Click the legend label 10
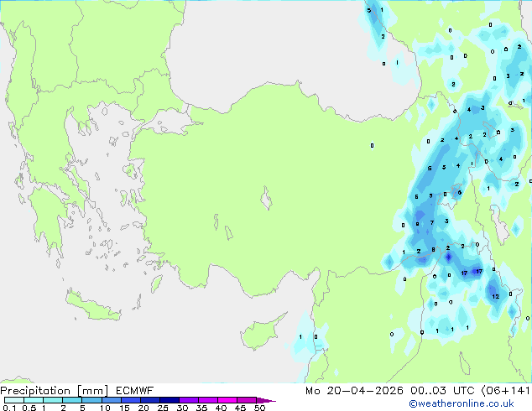This screenshot has width=532, height=411. coord(105,408)
